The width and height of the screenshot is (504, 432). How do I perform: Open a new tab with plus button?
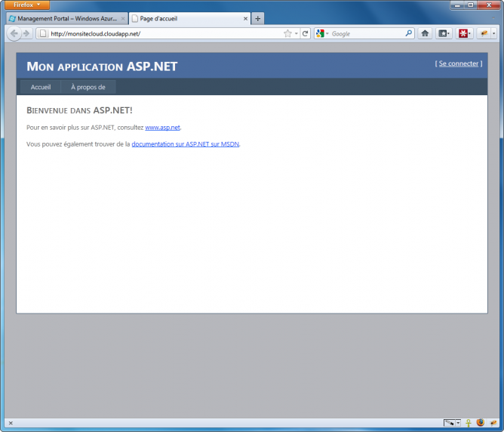pos(257,19)
